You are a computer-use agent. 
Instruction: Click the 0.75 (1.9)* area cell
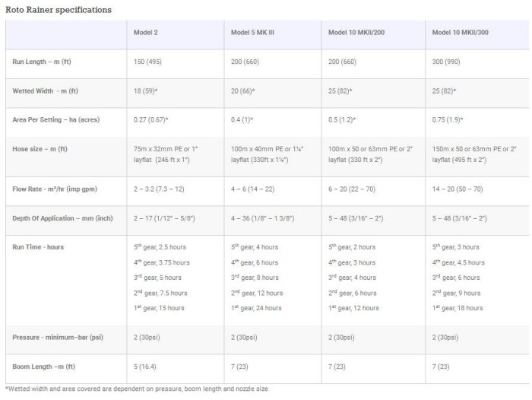click(448, 120)
